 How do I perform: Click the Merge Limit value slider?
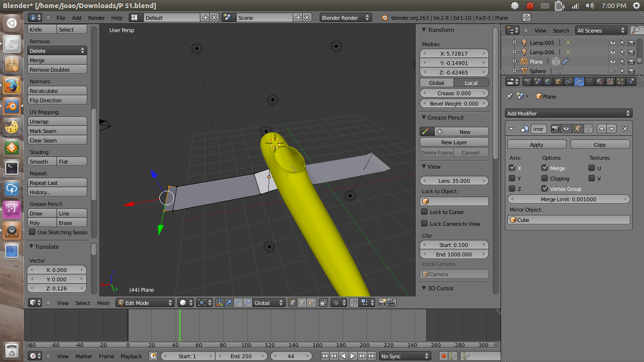pos(569,199)
